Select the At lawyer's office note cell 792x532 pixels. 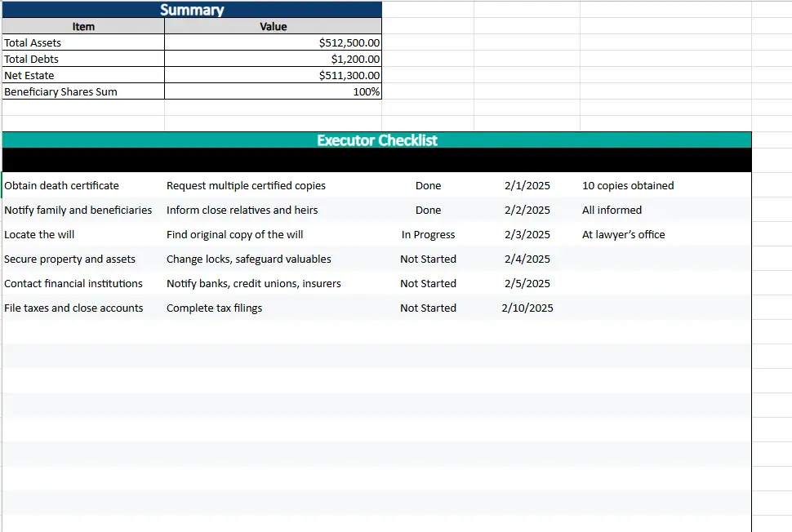click(x=623, y=234)
